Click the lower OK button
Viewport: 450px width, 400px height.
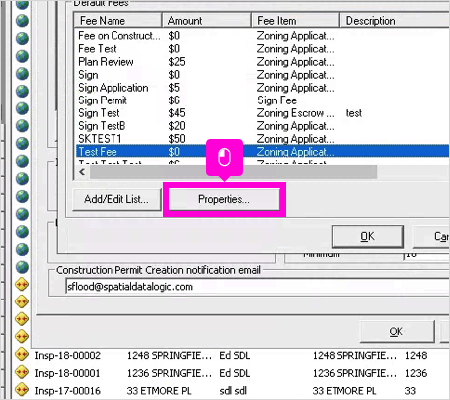coord(397,332)
